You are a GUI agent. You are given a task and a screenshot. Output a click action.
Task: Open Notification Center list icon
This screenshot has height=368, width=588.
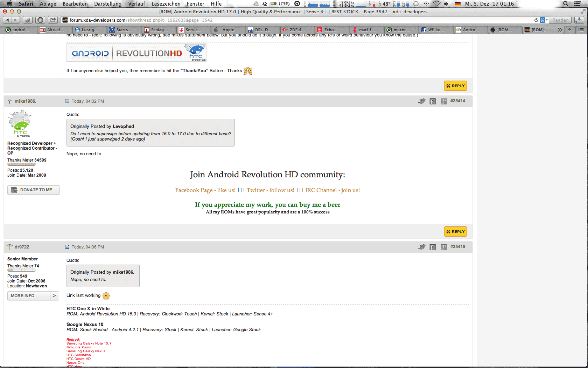[x=577, y=4]
